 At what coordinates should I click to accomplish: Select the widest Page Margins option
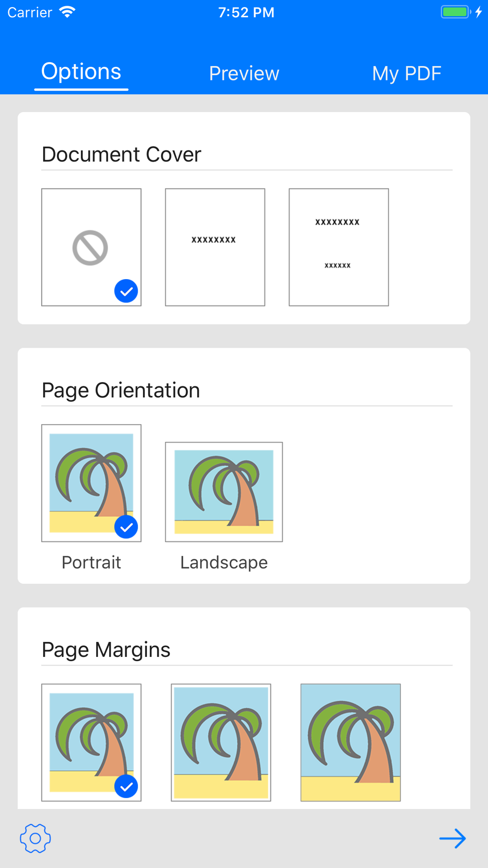point(350,742)
